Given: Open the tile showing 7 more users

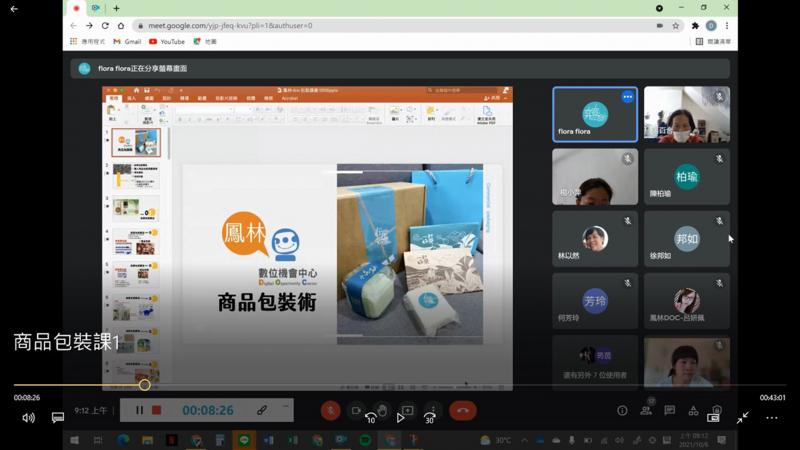Looking at the screenshot, I should point(595,363).
